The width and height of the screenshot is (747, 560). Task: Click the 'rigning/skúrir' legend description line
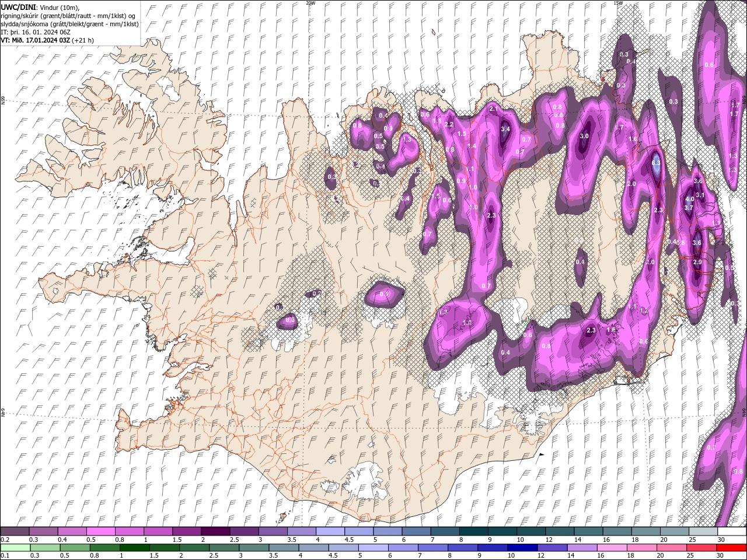coord(68,15)
